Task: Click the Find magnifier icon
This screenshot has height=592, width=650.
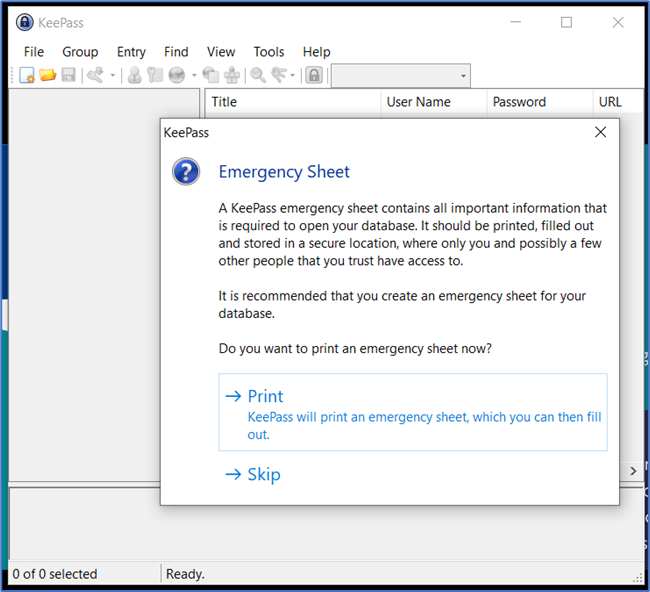Action: (x=258, y=75)
